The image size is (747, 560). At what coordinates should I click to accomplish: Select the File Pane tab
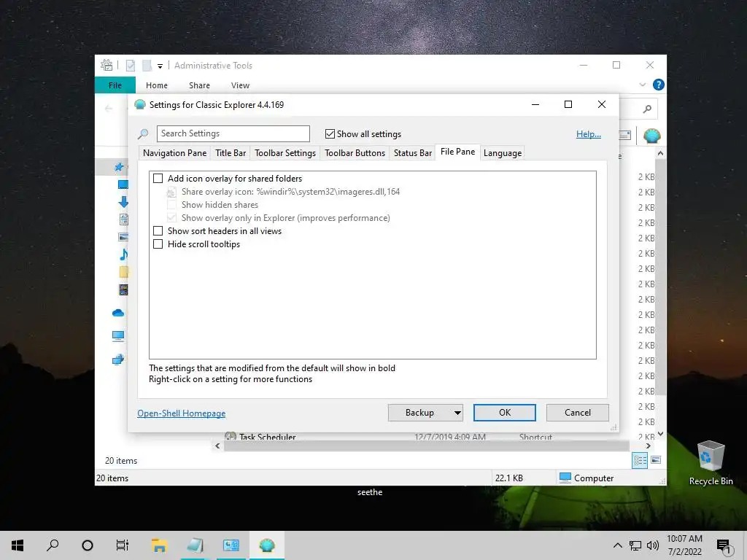click(x=458, y=152)
